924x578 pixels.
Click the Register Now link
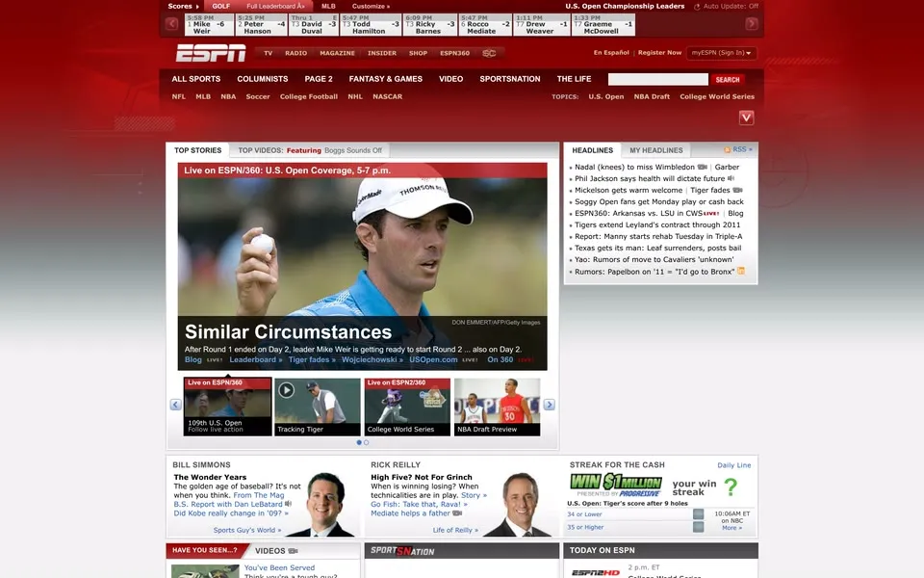[x=659, y=52]
